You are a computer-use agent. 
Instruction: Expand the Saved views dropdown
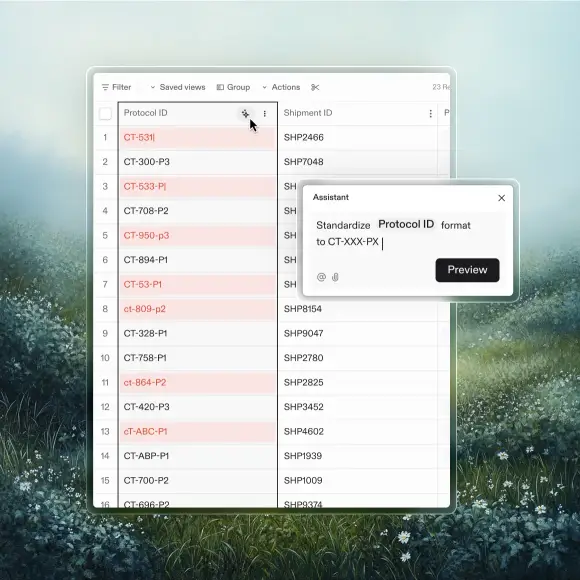click(178, 87)
